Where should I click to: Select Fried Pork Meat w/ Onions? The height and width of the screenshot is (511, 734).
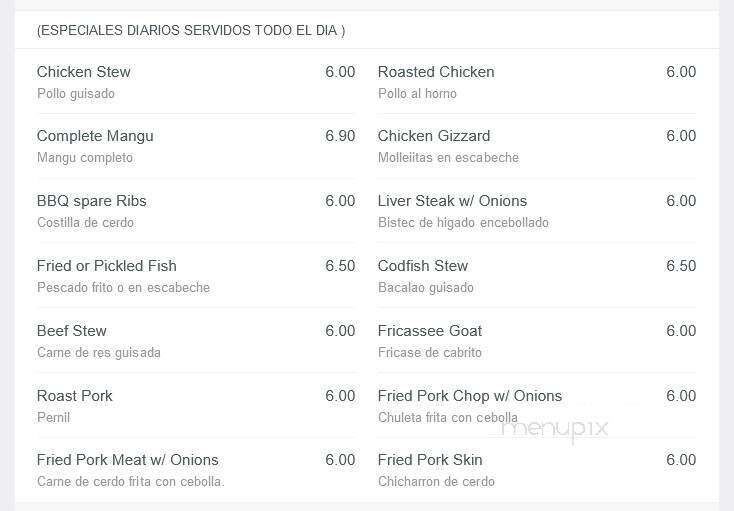pyautogui.click(x=128, y=460)
